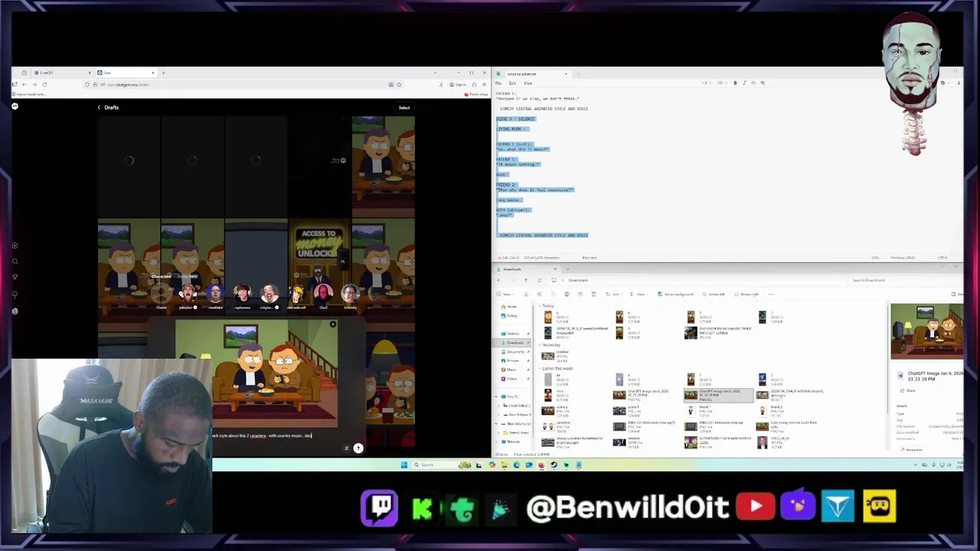Click the Delete trash icon in File Explorer

pos(593,294)
